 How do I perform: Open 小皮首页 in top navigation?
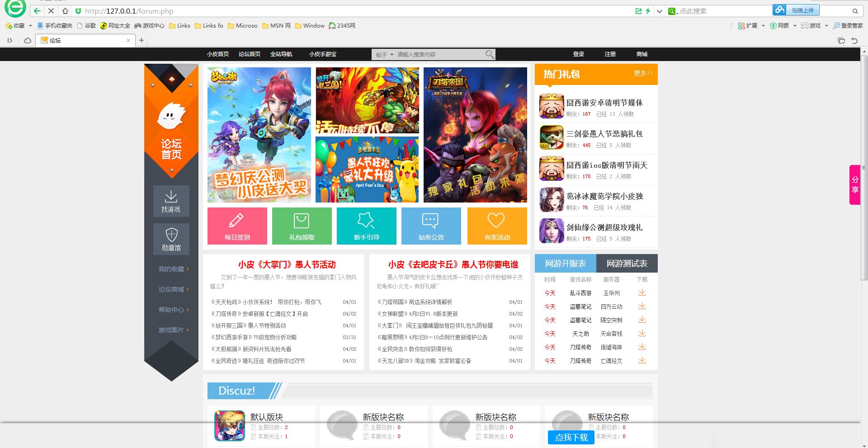pos(218,54)
